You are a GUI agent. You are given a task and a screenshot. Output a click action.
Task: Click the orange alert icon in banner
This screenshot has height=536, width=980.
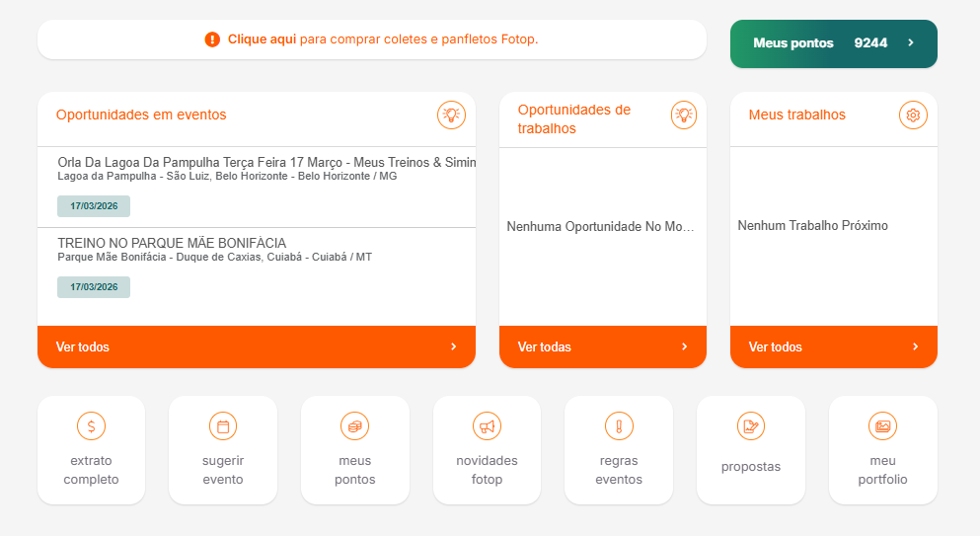212,39
